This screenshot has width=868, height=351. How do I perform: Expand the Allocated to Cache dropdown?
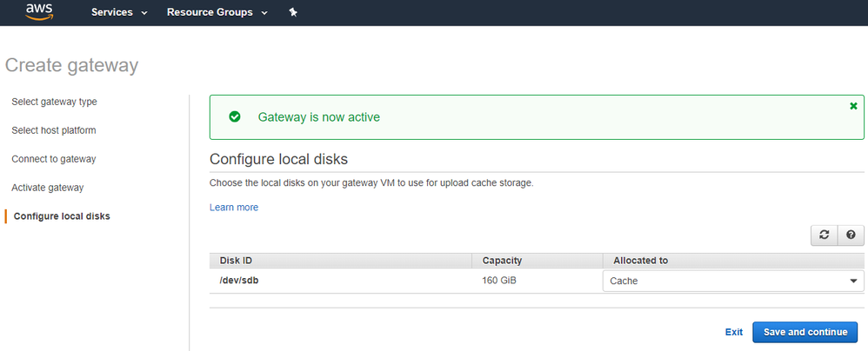tap(732, 281)
